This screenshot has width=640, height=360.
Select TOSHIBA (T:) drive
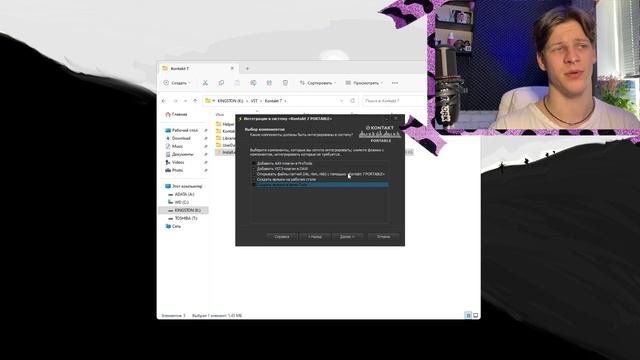pyautogui.click(x=182, y=218)
